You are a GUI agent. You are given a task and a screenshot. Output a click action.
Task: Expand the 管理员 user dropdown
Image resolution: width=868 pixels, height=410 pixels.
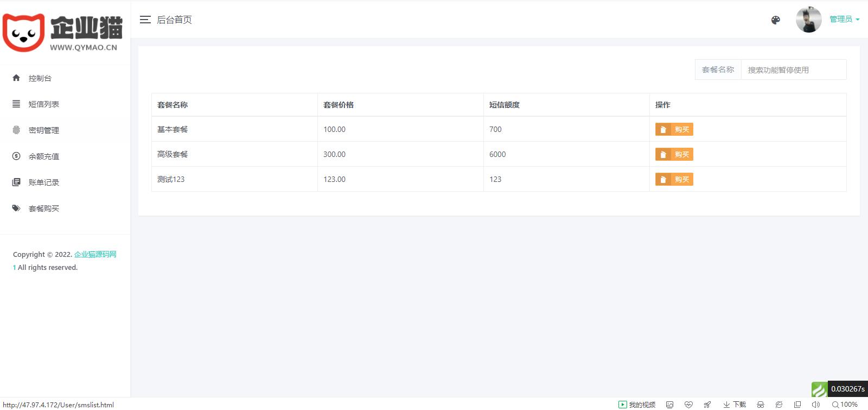pyautogui.click(x=844, y=20)
